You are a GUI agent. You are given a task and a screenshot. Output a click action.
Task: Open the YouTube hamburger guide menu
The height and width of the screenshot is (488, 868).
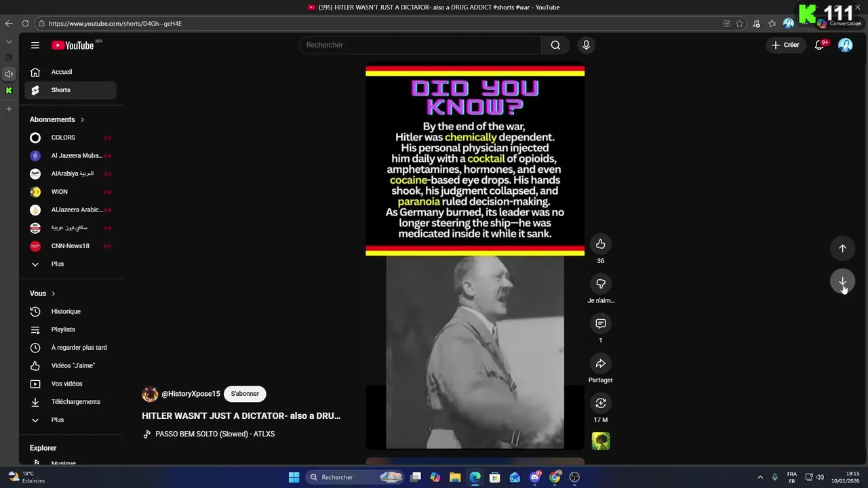click(35, 45)
